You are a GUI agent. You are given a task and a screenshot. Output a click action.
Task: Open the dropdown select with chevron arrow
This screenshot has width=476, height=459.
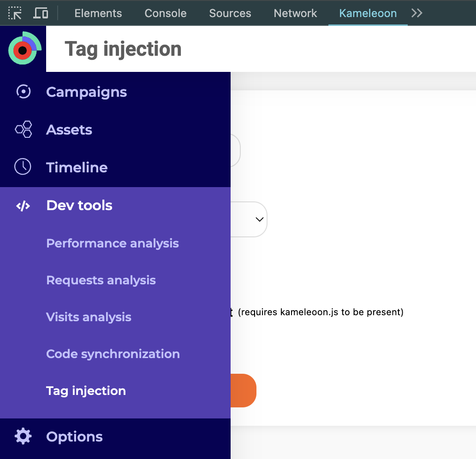click(x=259, y=219)
